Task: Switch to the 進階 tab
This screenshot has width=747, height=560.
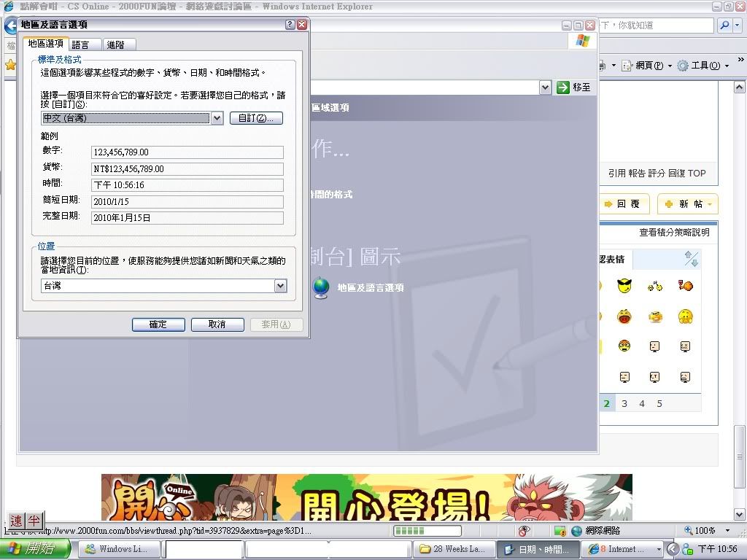Action: click(115, 45)
